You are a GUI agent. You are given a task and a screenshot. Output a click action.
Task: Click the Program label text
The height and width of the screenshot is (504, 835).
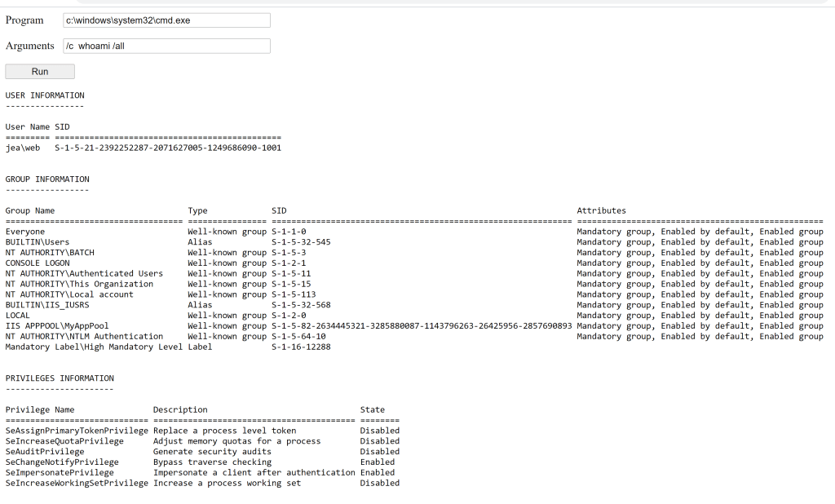24,20
